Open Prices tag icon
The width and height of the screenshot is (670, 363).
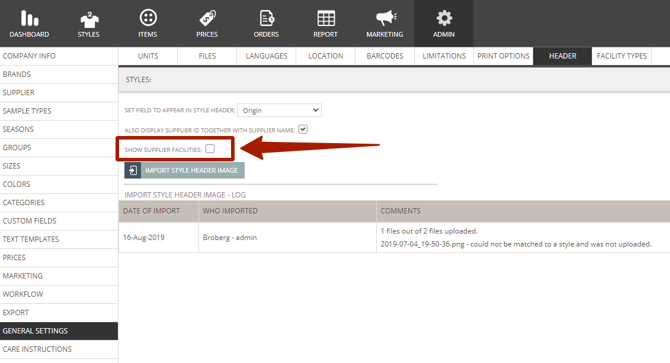[x=207, y=18]
